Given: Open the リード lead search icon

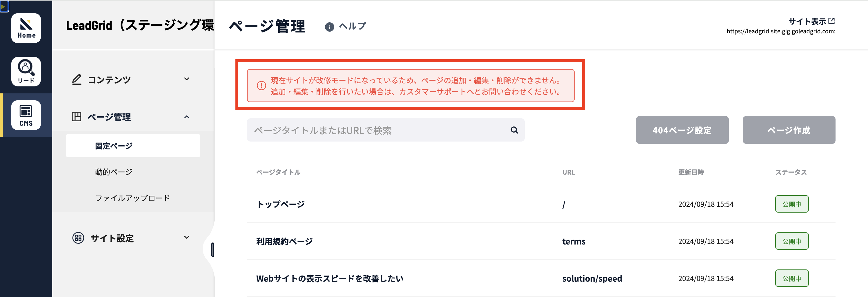Looking at the screenshot, I should coord(26,71).
